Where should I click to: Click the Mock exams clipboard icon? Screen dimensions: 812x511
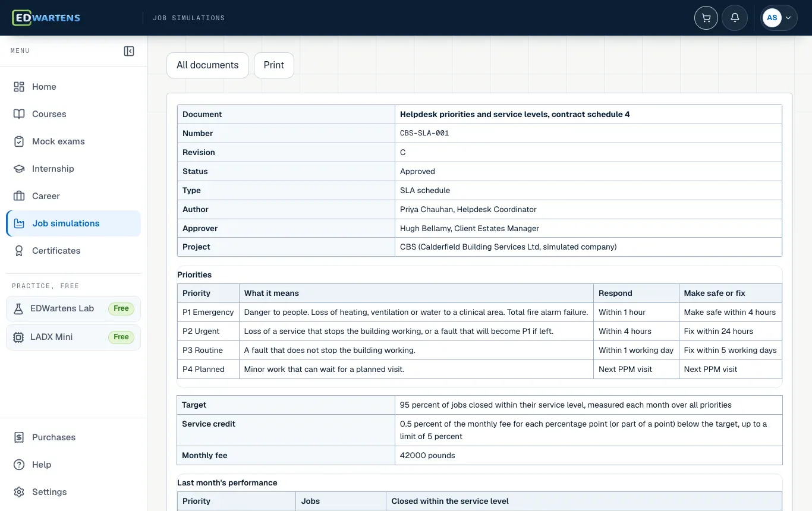(x=19, y=141)
